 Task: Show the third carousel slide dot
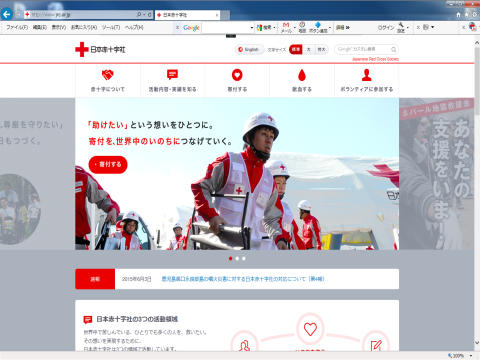pyautogui.click(x=244, y=258)
